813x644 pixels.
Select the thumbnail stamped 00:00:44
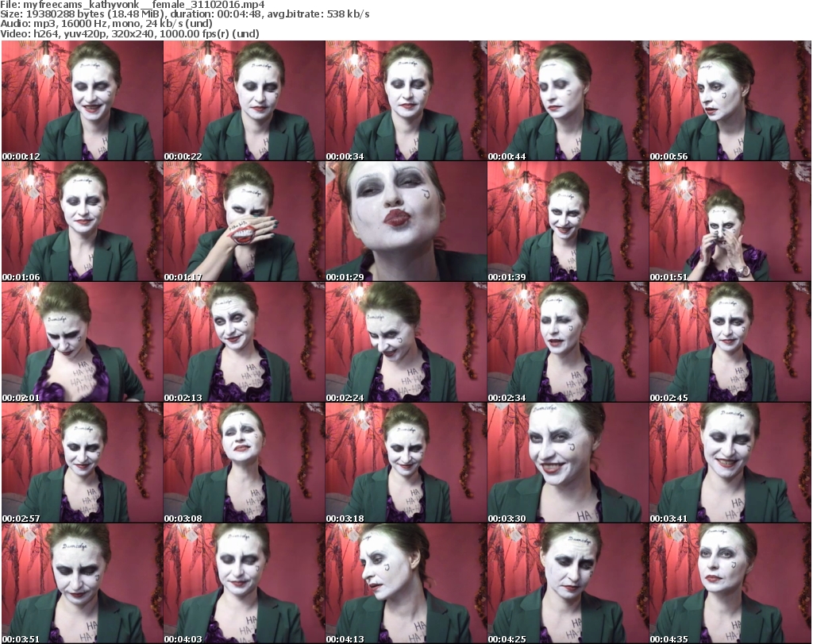pos(568,101)
